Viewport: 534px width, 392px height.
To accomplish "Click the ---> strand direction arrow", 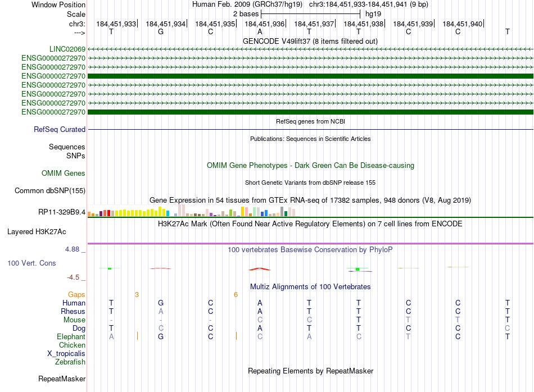I will (x=79, y=33).
